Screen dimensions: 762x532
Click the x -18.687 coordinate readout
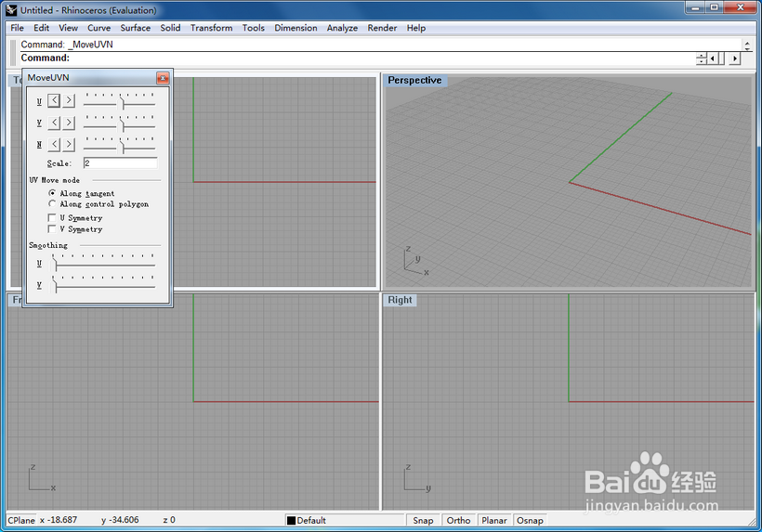(59, 520)
